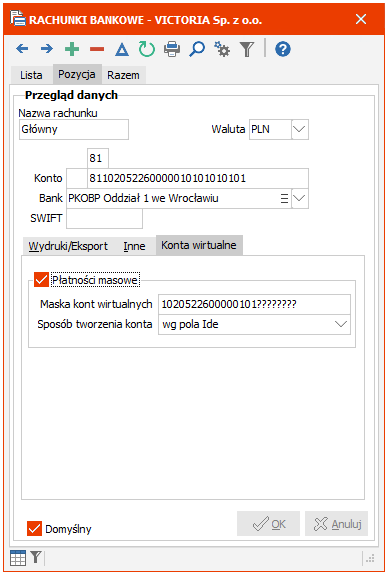Open help with question mark icon
The height and width of the screenshot is (575, 387).
click(283, 49)
